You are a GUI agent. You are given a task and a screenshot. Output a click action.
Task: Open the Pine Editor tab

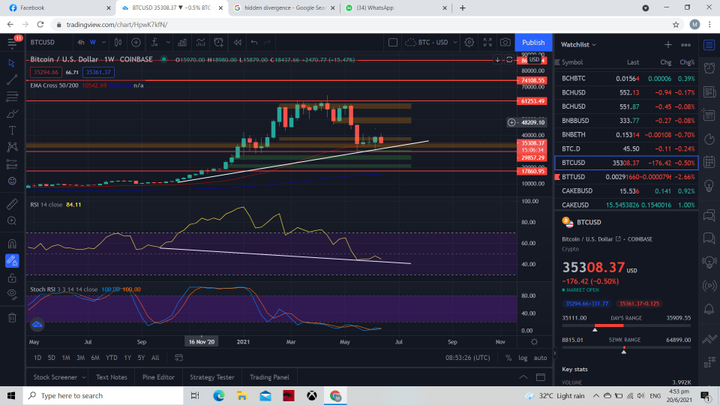(158, 377)
